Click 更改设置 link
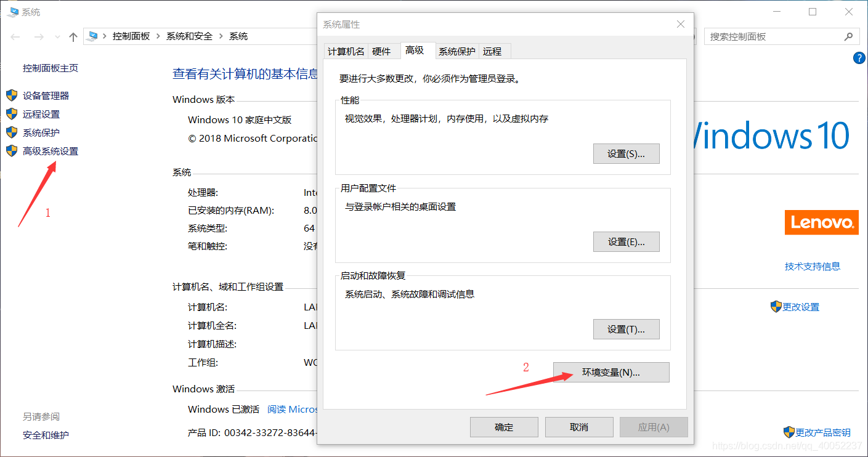The width and height of the screenshot is (868, 457). [x=801, y=307]
